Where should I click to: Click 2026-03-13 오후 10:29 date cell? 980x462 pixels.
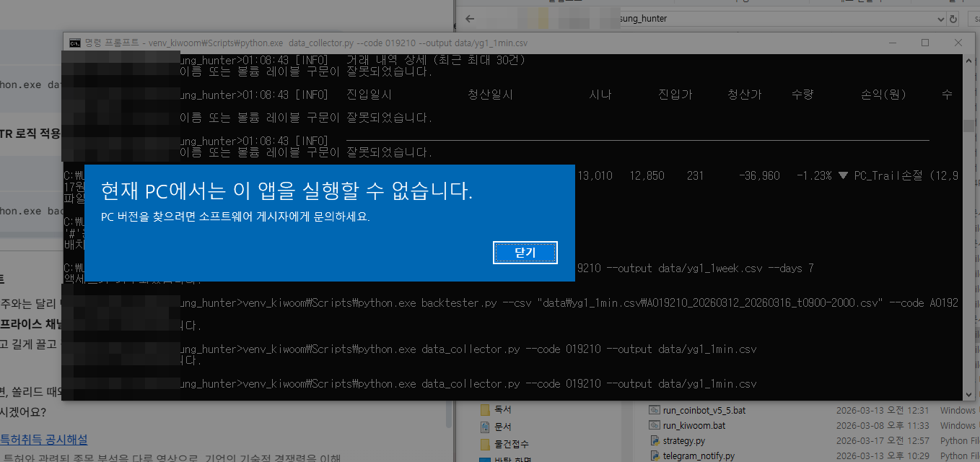pos(882,456)
